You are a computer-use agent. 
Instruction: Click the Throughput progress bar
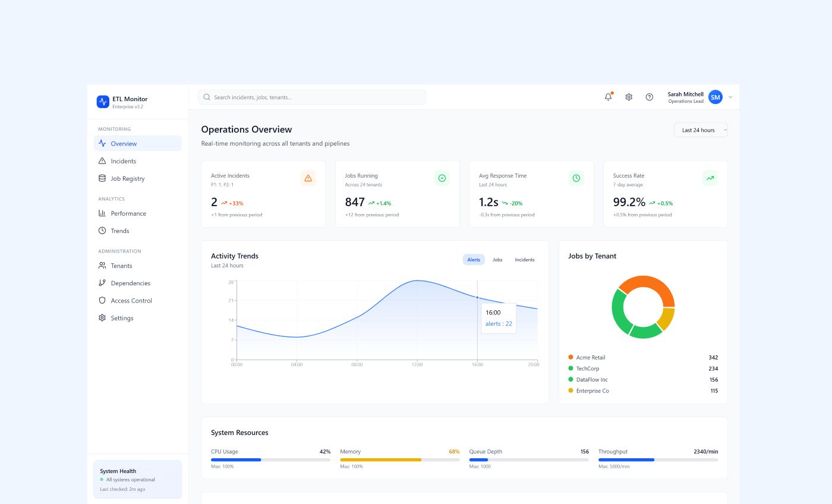click(x=658, y=459)
